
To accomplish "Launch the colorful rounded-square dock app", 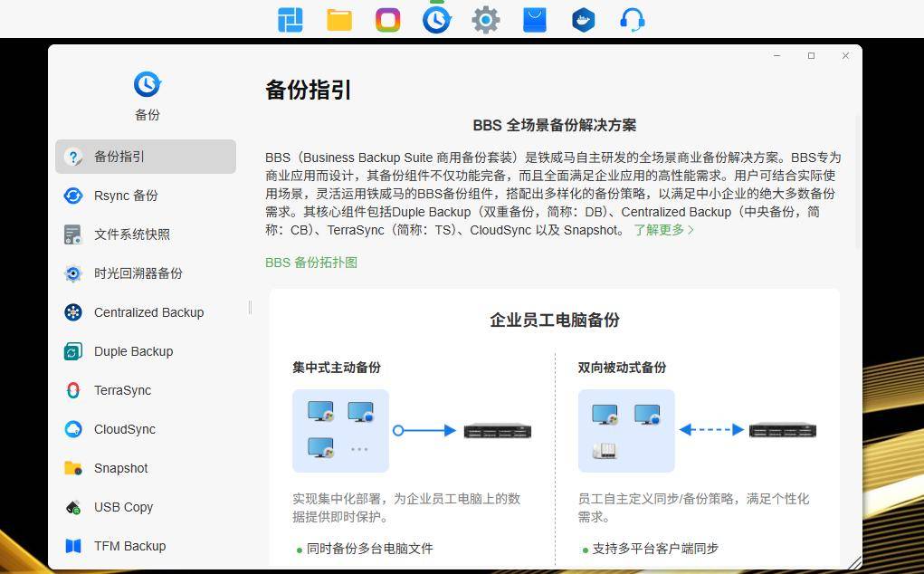I will (387, 20).
